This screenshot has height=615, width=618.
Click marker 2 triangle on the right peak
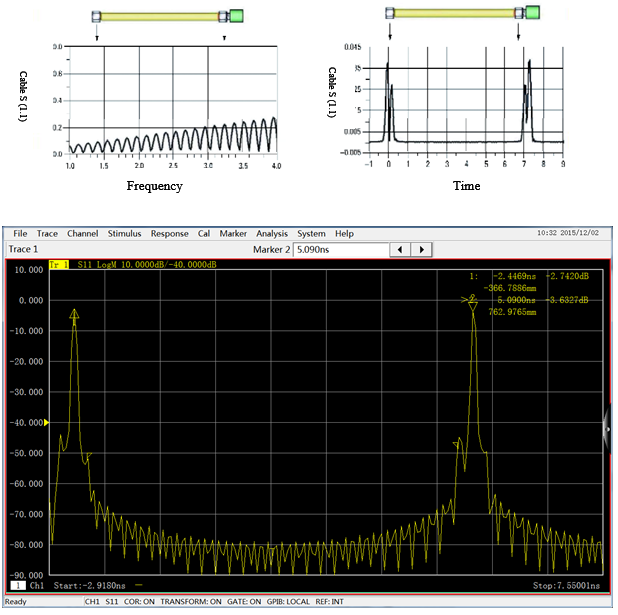click(x=473, y=305)
